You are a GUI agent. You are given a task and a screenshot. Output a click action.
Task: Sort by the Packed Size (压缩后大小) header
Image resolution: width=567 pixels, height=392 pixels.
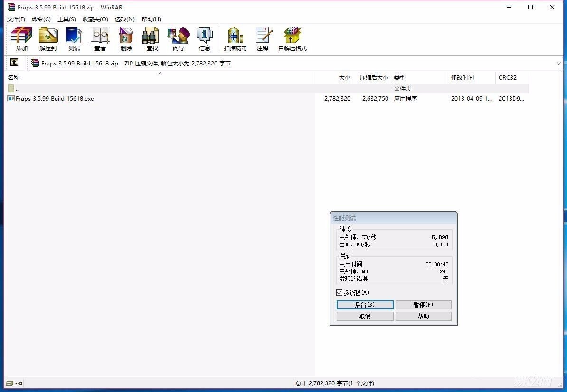[x=372, y=78]
